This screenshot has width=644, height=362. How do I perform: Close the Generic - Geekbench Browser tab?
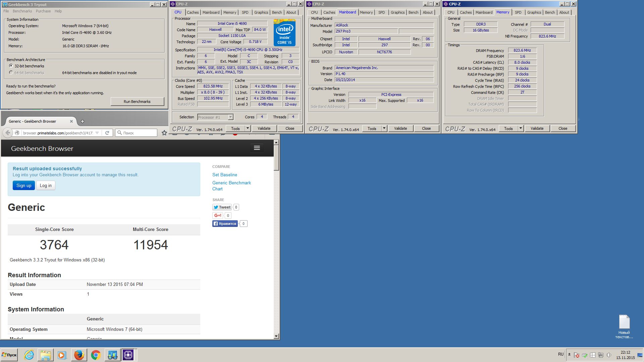(71, 121)
